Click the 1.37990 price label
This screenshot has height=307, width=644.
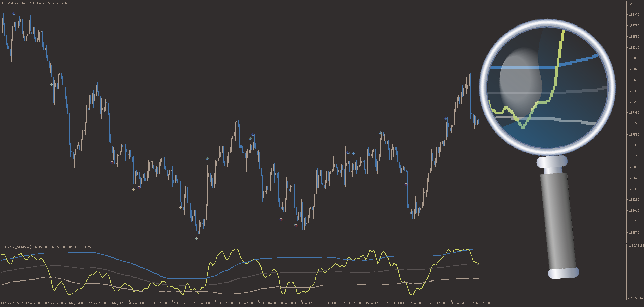pos(633,113)
